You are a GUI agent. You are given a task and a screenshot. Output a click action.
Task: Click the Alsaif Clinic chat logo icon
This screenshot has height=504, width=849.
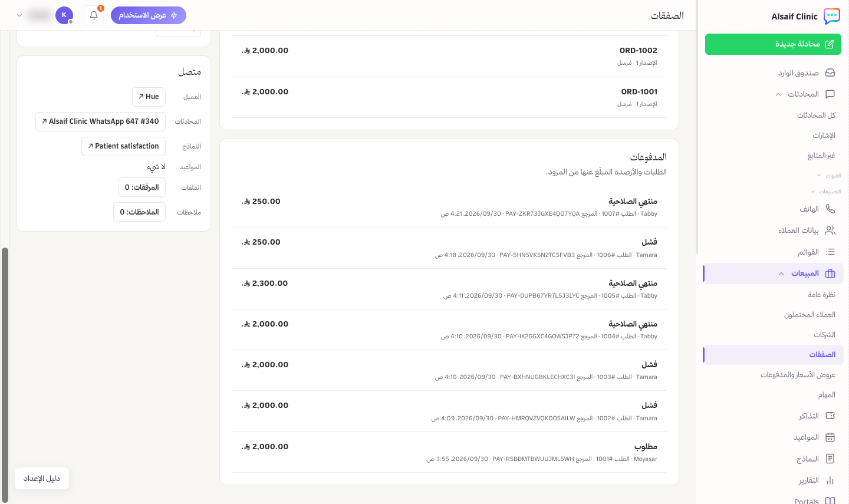point(832,16)
